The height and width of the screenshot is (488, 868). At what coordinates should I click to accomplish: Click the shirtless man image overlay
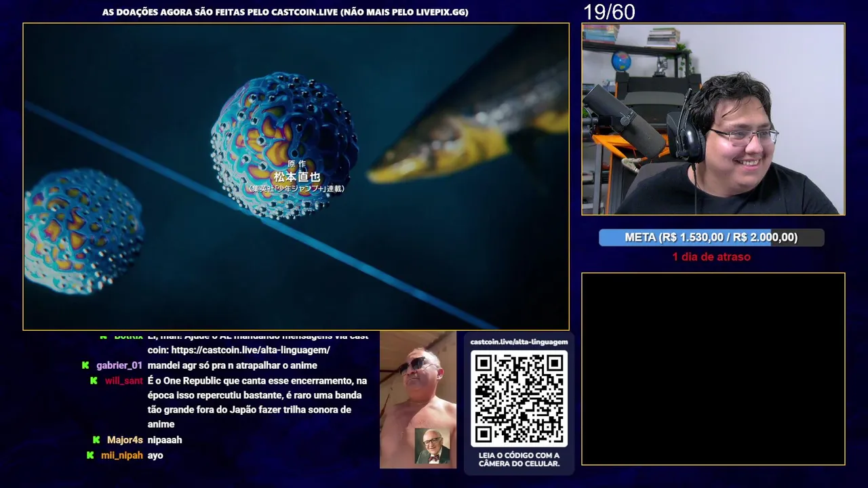[x=418, y=400]
